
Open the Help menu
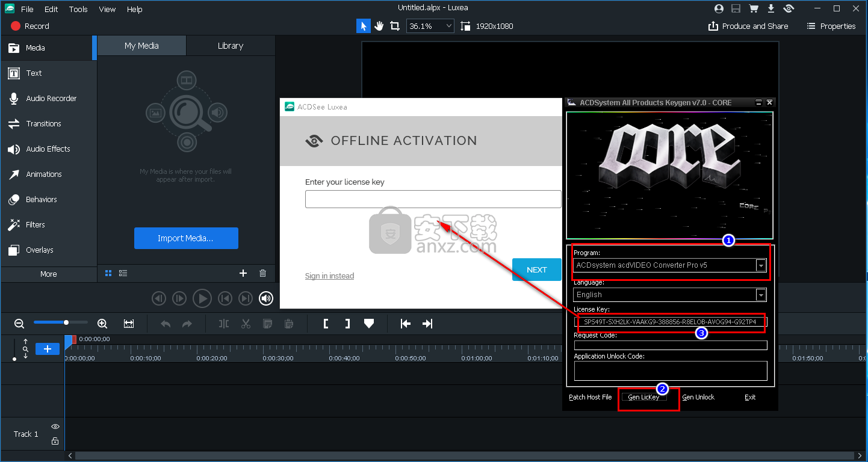[x=135, y=9]
